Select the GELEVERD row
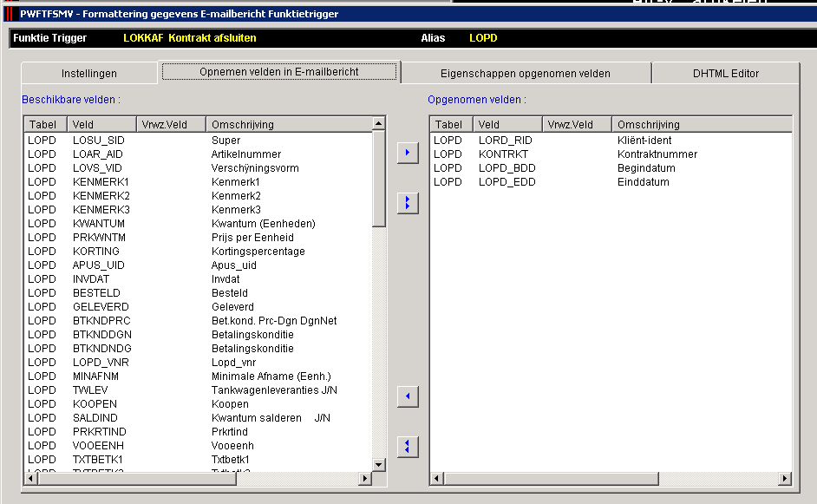 [198, 307]
